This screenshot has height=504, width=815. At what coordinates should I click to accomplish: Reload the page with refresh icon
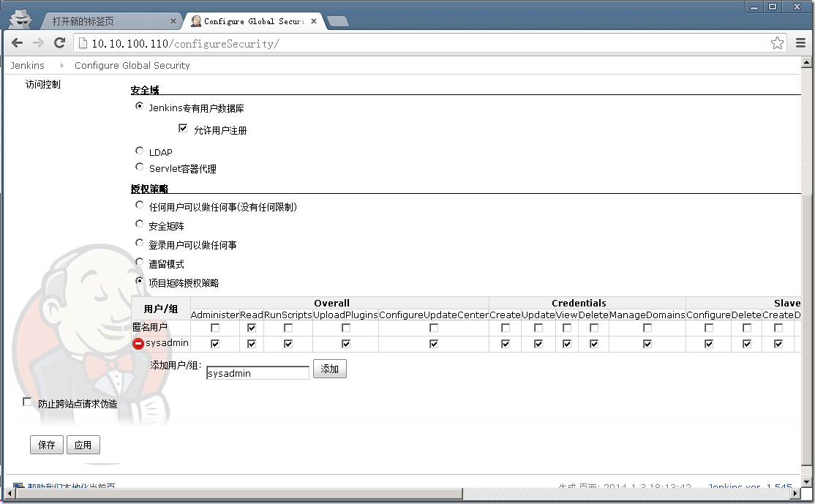point(60,42)
